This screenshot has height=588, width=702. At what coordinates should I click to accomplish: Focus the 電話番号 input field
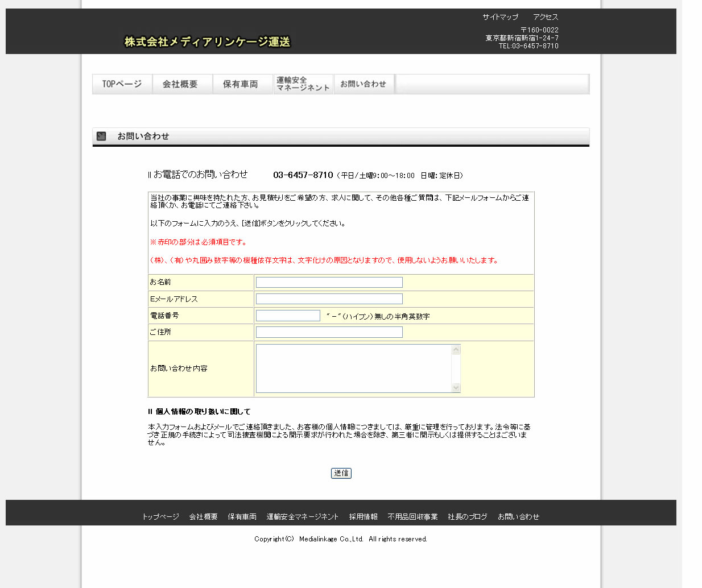click(x=288, y=316)
